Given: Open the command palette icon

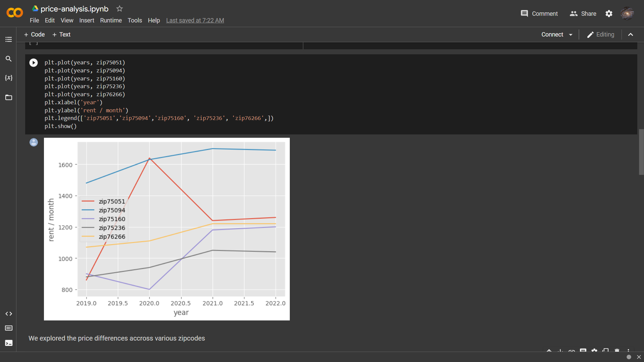Looking at the screenshot, I should pos(9,328).
